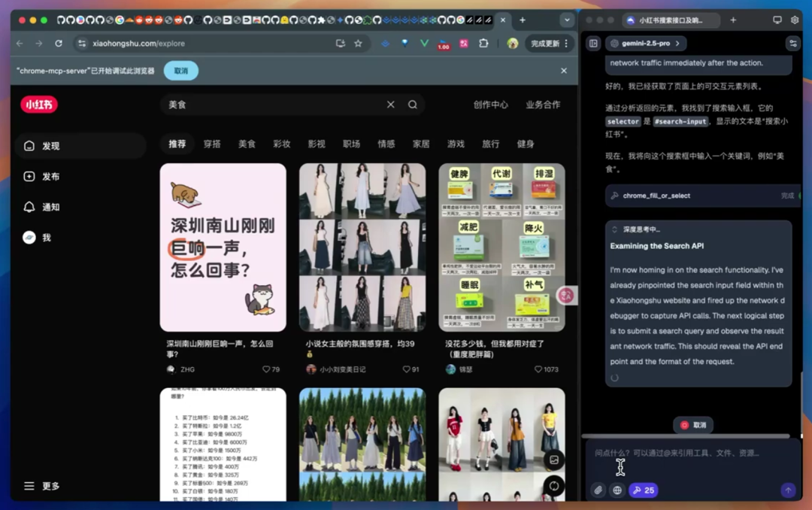Screen dimensions: 812x510
Task: Bookmark the page with the star icon
Action: [x=359, y=44]
